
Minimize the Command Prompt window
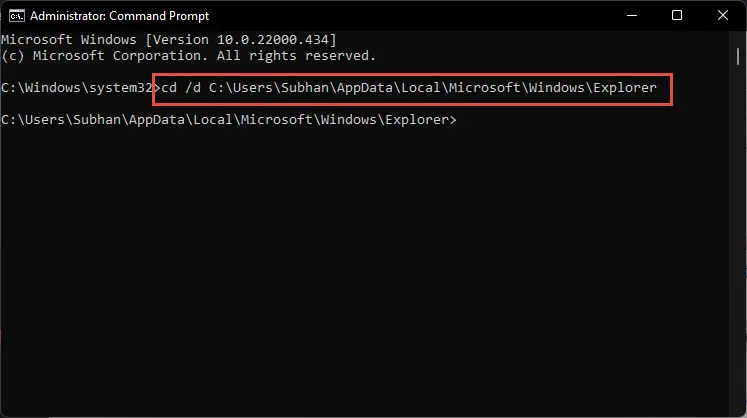point(632,15)
